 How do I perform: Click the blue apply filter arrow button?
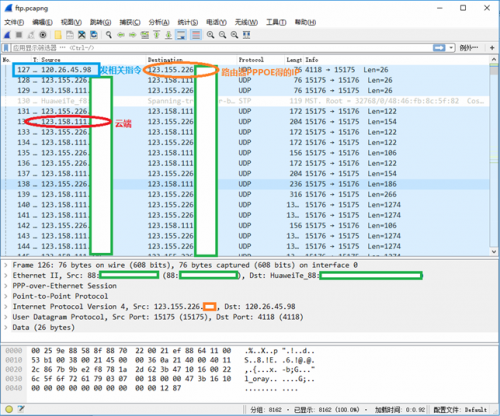tap(439, 48)
